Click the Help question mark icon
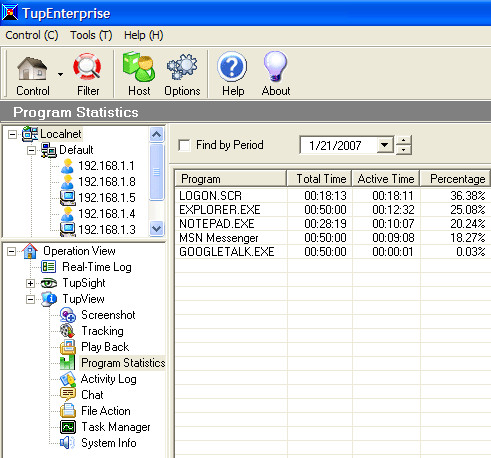This screenshot has height=458, width=491. (x=232, y=66)
